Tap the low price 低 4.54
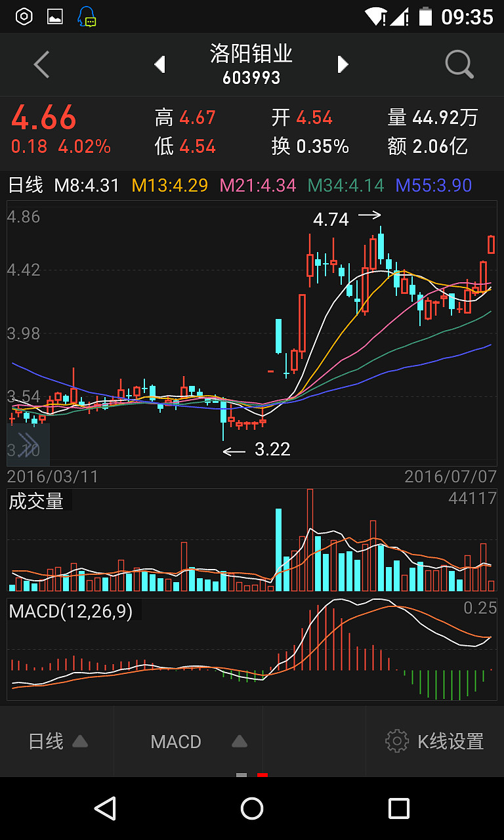This screenshot has height=840, width=504. pyautogui.click(x=185, y=146)
